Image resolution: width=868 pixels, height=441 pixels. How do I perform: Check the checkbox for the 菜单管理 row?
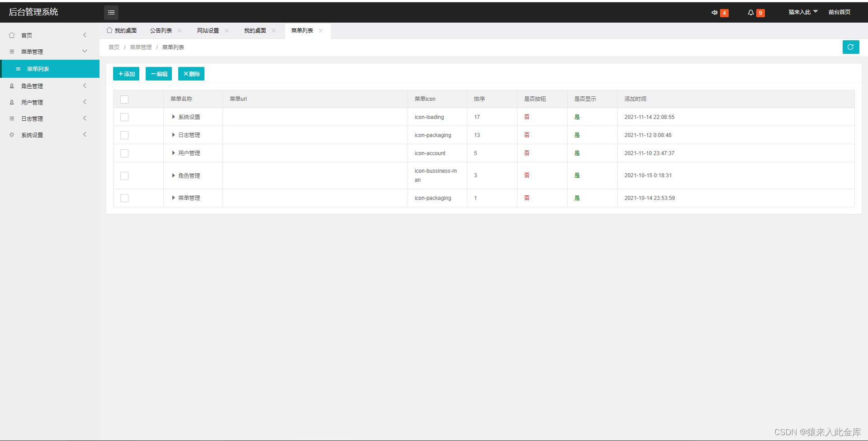point(124,198)
